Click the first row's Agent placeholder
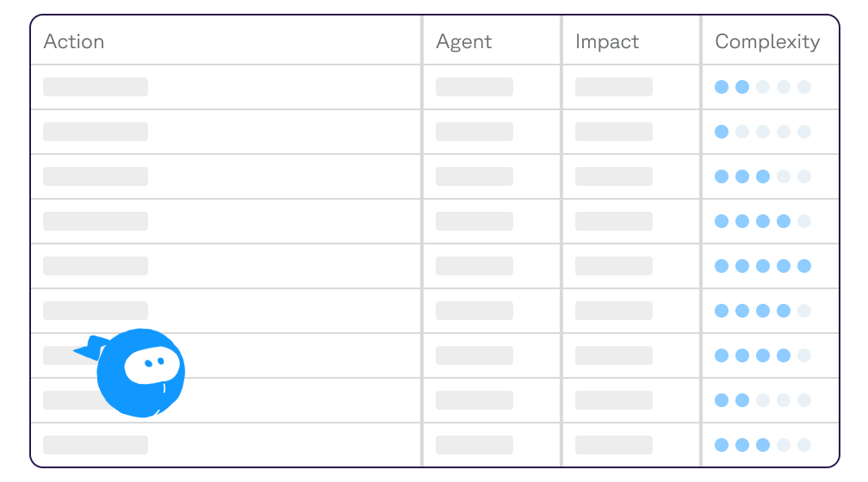 pos(474,87)
